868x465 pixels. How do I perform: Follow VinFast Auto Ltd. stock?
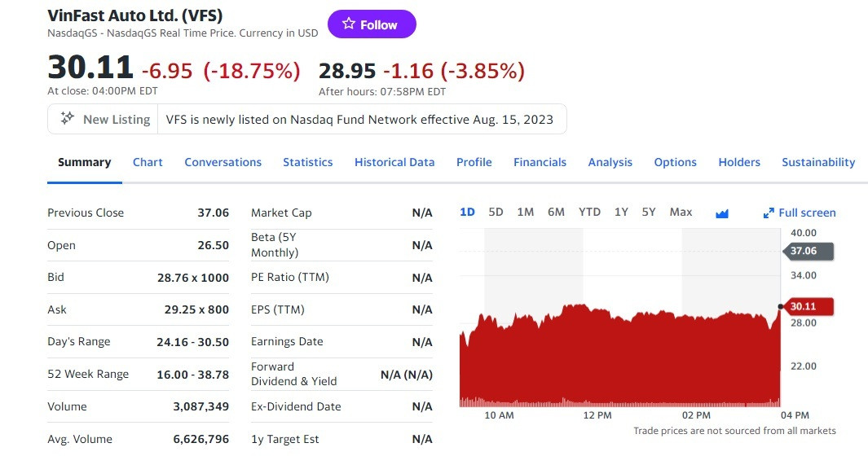(372, 24)
